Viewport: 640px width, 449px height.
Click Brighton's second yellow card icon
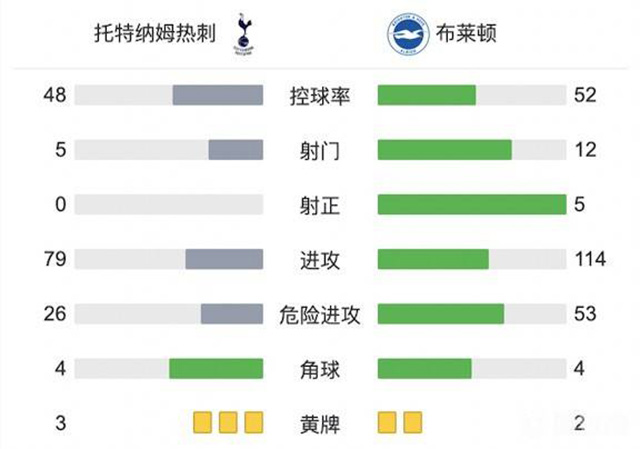(x=412, y=422)
